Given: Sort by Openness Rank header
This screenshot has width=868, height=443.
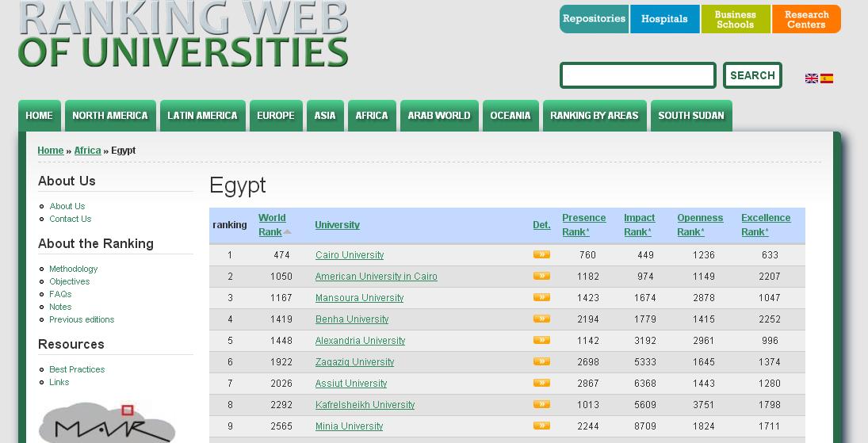Looking at the screenshot, I should click(700, 225).
